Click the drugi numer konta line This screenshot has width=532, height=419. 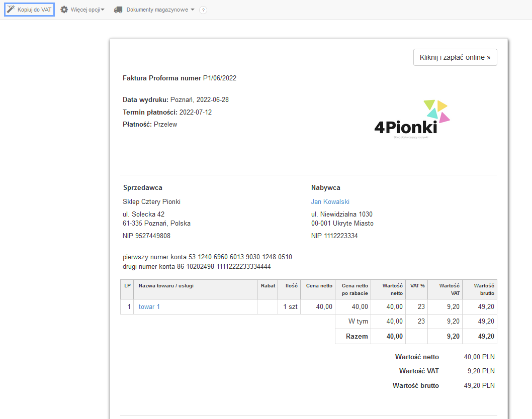point(197,266)
